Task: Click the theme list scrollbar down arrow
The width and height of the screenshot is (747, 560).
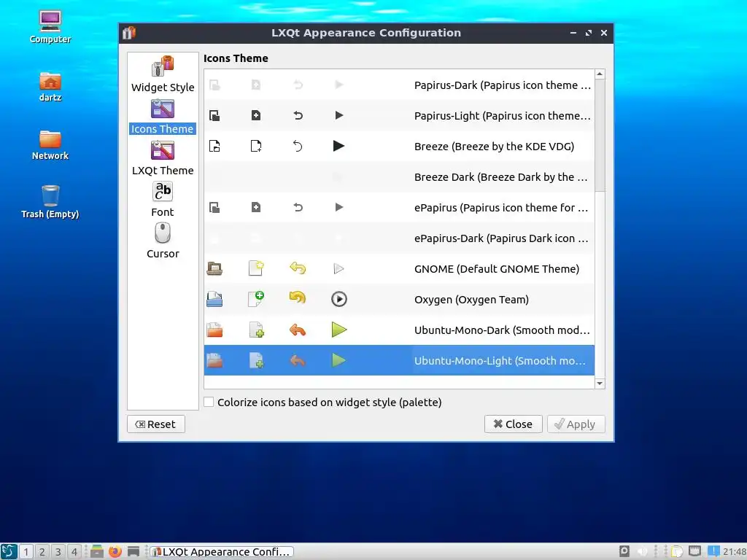Action: click(600, 384)
